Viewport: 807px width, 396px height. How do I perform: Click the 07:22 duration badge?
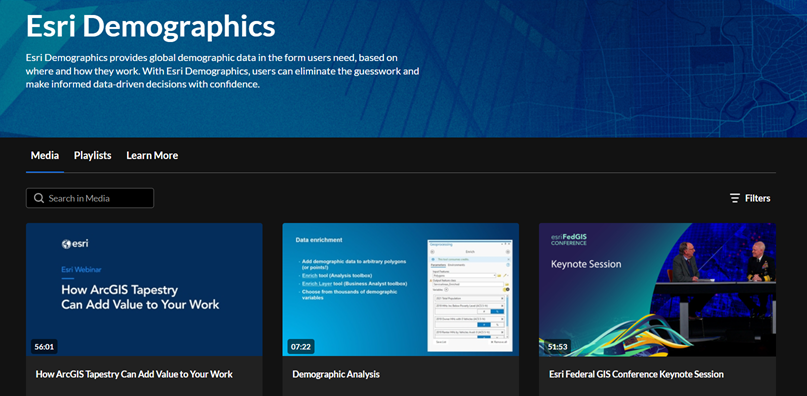301,347
